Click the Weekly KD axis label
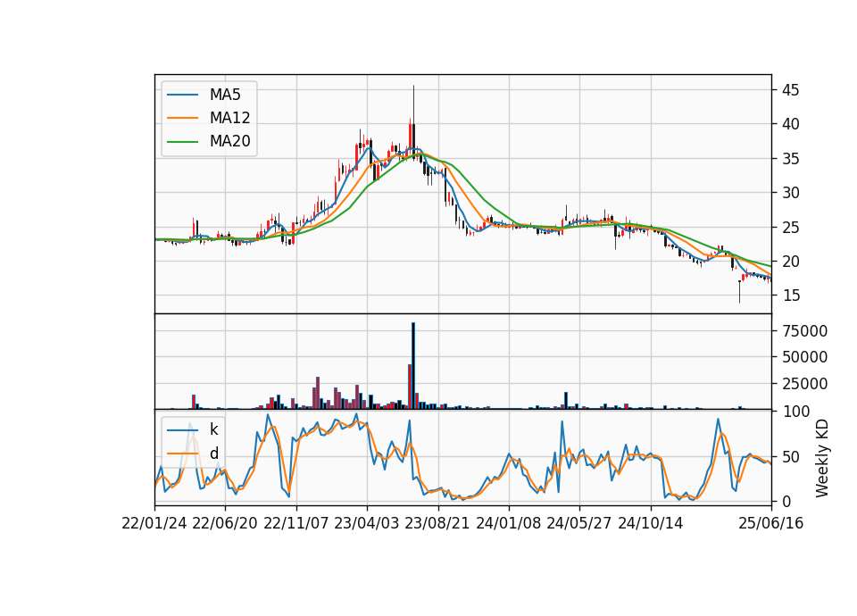857x616 pixels. tap(822, 458)
